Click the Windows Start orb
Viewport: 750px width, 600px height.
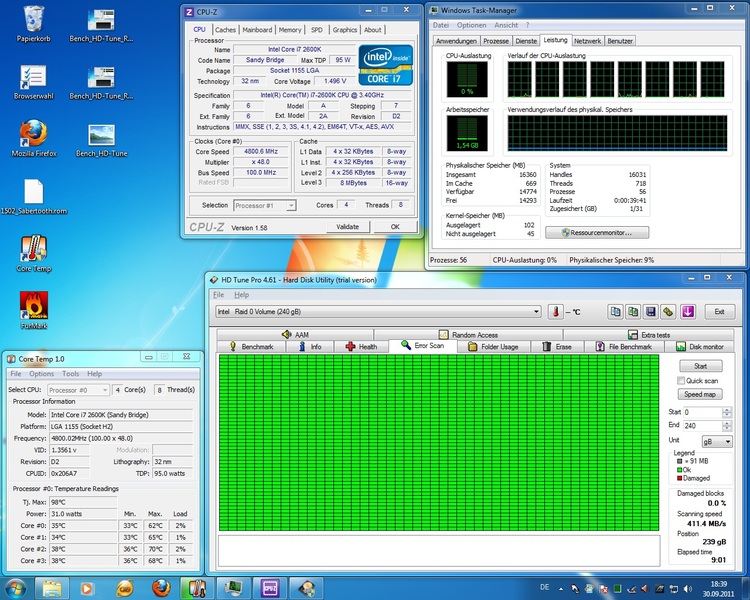tap(15, 588)
